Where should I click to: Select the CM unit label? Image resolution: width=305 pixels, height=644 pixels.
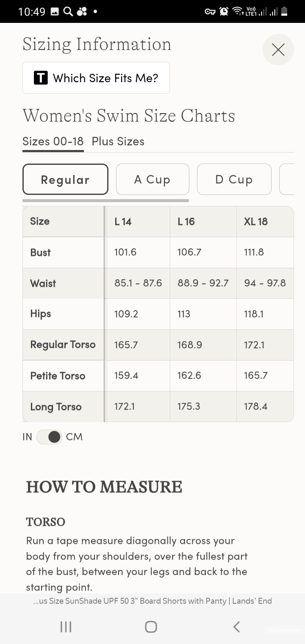point(75,437)
